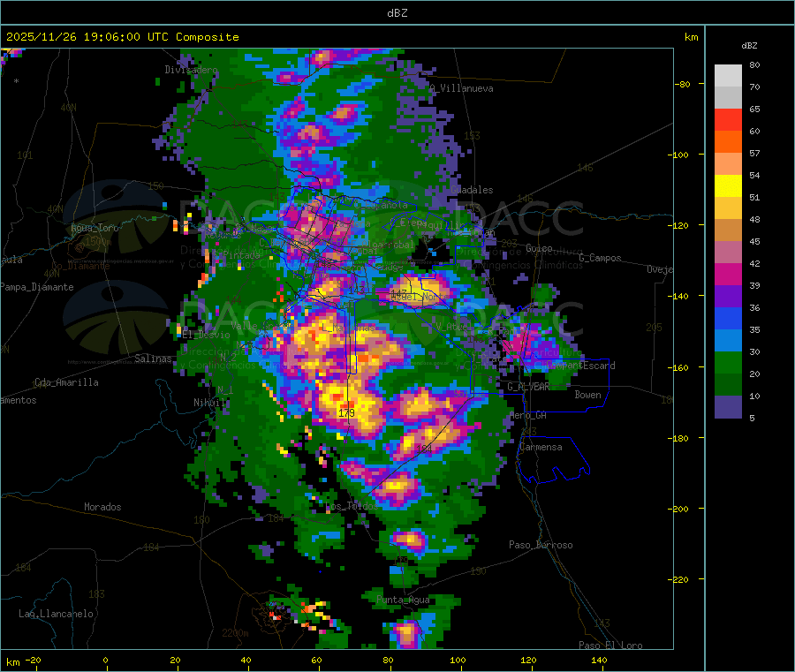Click the timestamp 2025/11/26 19:06:00 UTC
The width and height of the screenshot is (795, 672).
tap(87, 37)
